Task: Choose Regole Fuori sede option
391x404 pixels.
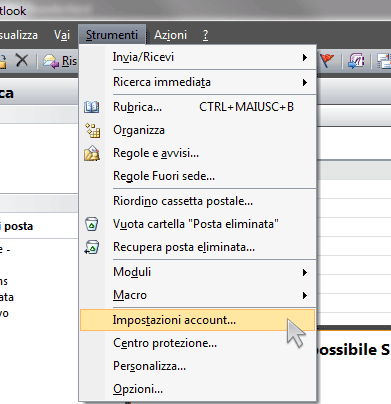Action: pos(198,176)
